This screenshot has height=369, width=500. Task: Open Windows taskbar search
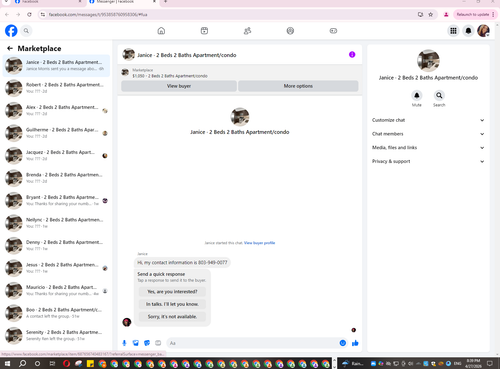[x=22, y=363]
